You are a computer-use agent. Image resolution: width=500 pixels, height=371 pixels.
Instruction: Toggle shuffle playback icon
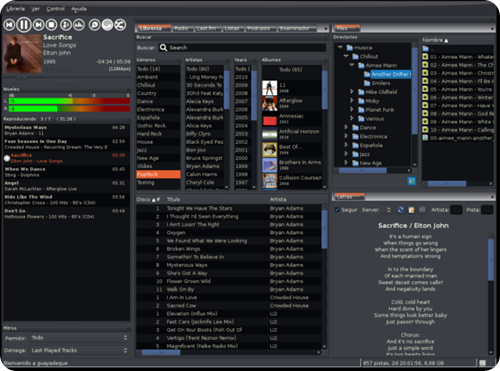120,25
